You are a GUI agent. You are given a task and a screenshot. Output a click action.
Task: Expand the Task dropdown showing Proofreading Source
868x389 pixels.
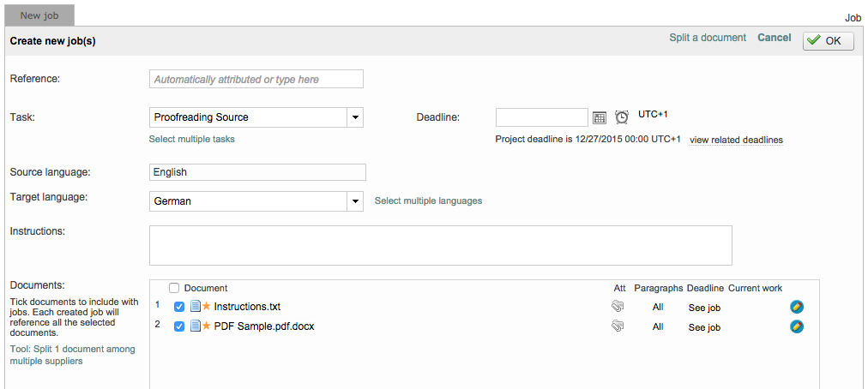pyautogui.click(x=355, y=117)
